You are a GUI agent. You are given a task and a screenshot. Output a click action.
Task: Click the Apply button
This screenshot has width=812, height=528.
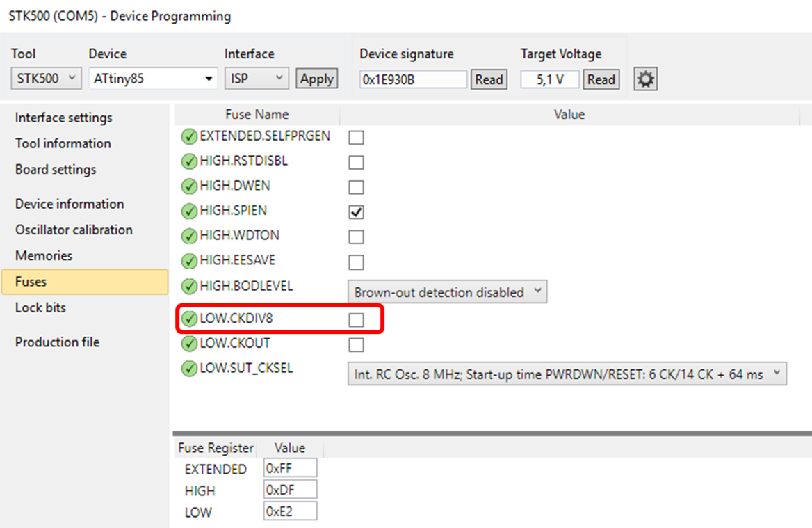[317, 79]
